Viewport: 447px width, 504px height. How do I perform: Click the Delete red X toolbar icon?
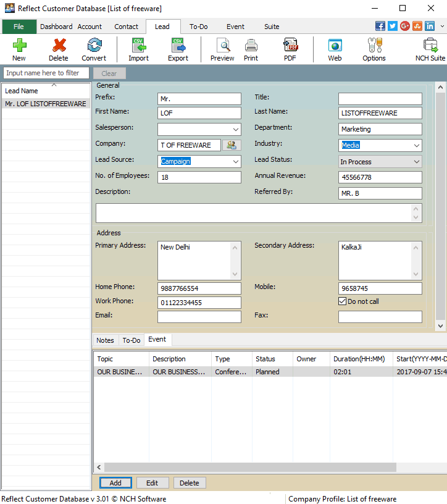59,45
